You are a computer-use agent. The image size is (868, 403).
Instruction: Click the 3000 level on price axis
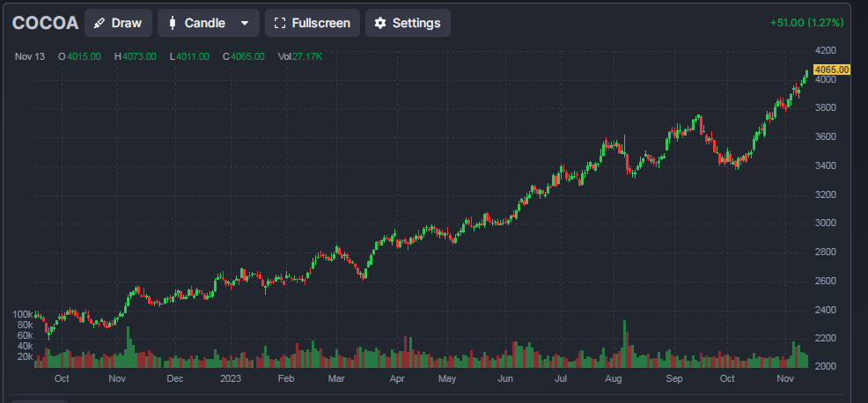click(x=826, y=223)
